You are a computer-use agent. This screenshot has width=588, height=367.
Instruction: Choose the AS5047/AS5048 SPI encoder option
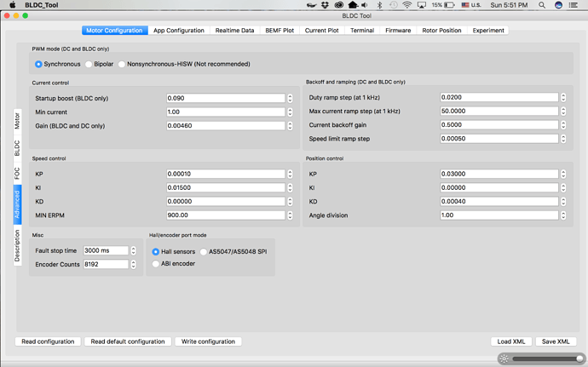(203, 251)
